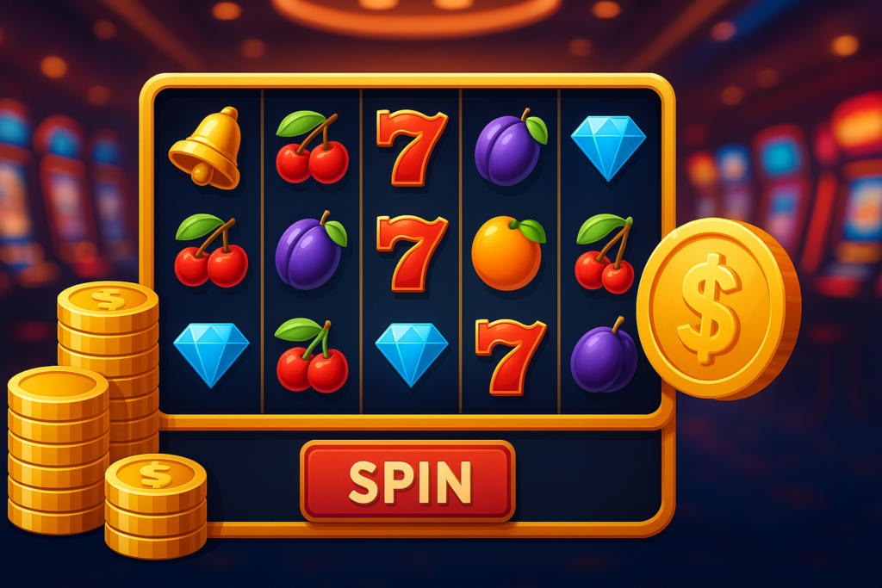
Task: Click the red seven on the fourth reel
Action: pyautogui.click(x=511, y=356)
